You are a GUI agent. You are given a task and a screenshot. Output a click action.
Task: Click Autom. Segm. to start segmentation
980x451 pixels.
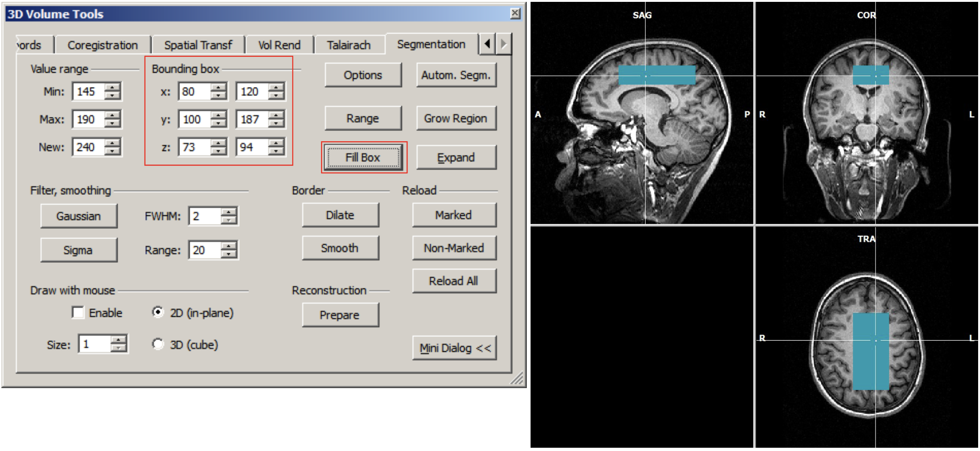pyautogui.click(x=455, y=75)
